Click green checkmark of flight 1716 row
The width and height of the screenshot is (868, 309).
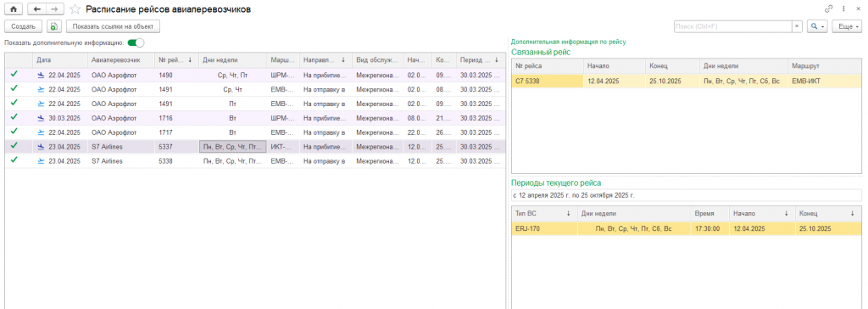[x=14, y=117]
